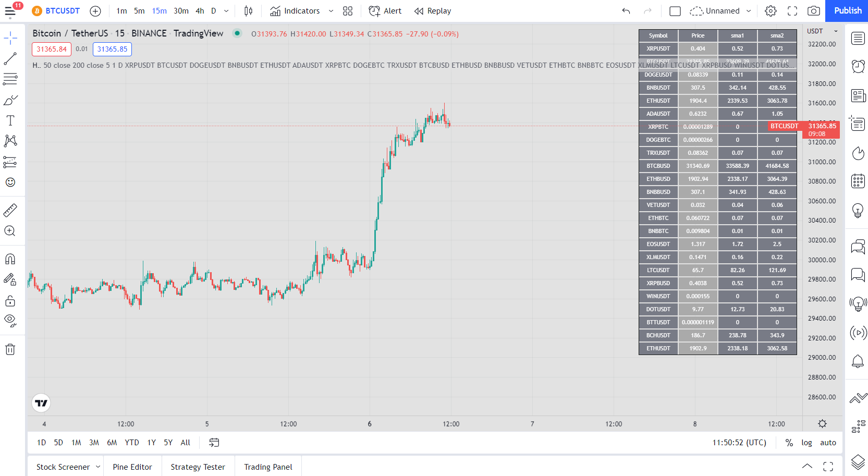This screenshot has height=476, width=868.
Task: Redo the chart action
Action: pyautogui.click(x=647, y=10)
